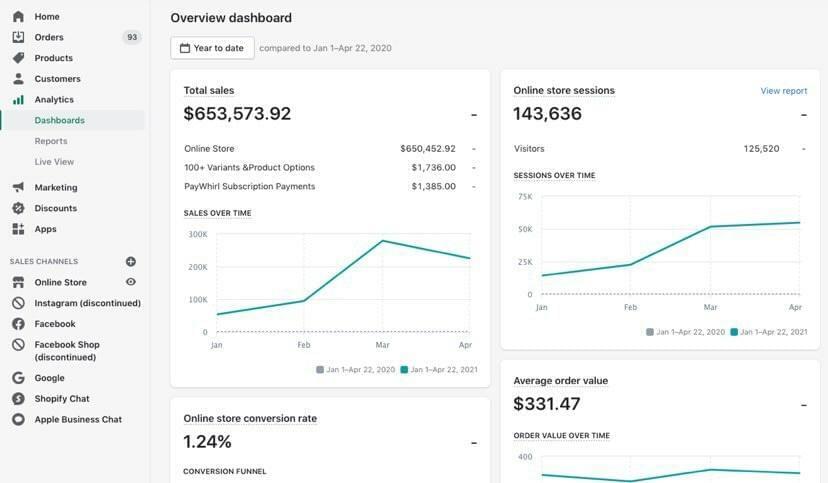View the online store using eye icon
Image resolution: width=828 pixels, height=483 pixels.
coord(131,283)
